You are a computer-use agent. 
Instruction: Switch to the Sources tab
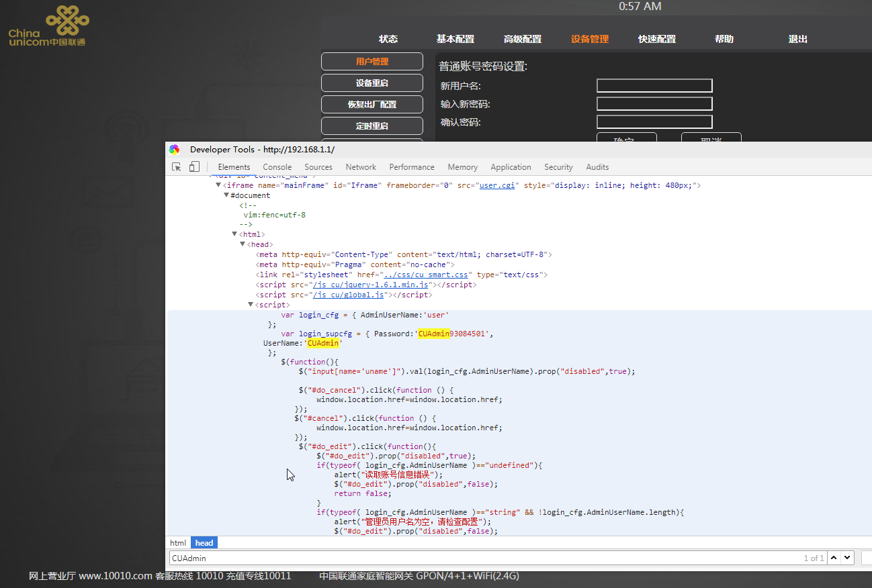[318, 167]
